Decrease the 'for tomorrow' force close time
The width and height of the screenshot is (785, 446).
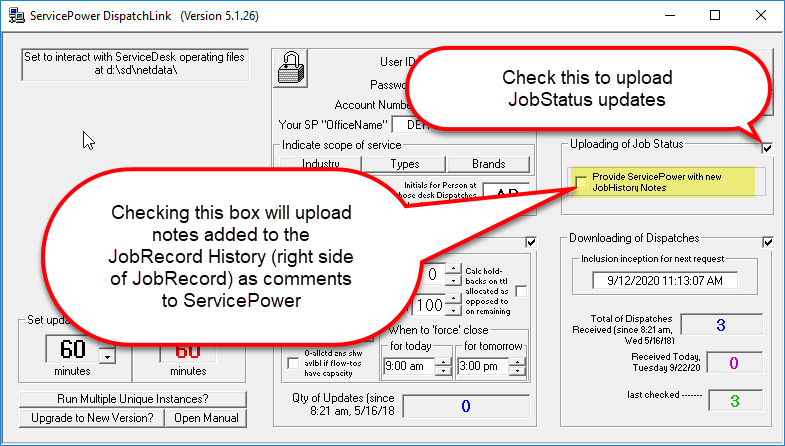[x=517, y=370]
